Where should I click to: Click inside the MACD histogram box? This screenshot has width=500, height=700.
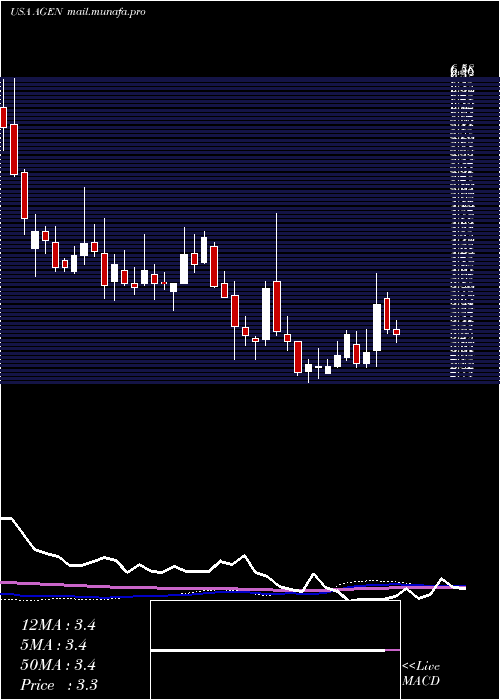[x=275, y=650]
